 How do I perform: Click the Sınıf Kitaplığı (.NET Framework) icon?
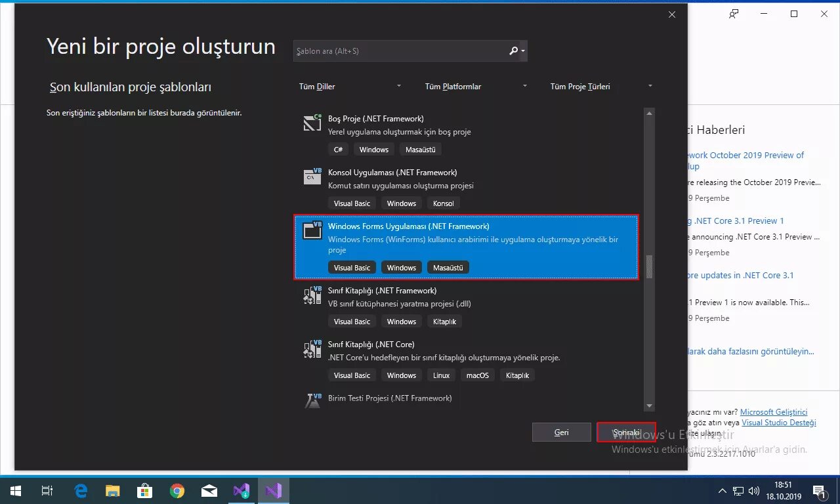(x=312, y=294)
